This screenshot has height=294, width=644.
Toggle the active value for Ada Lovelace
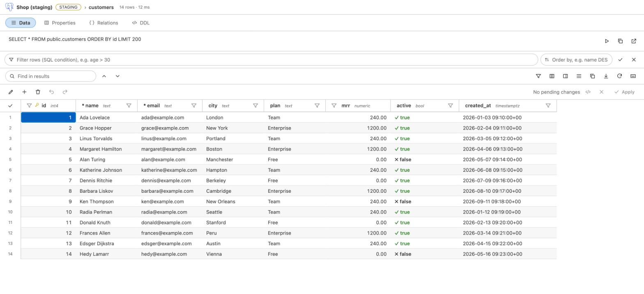[x=402, y=118]
